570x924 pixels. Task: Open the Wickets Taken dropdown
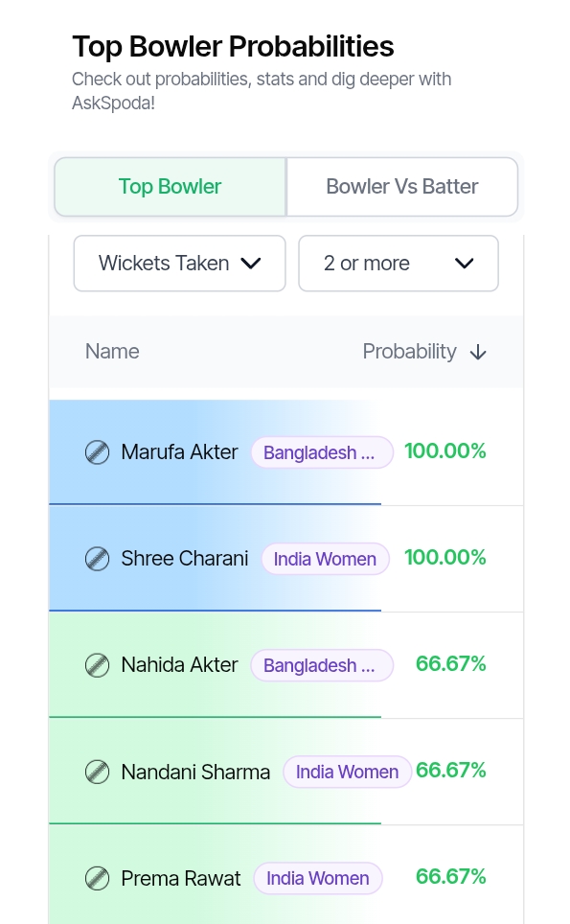click(x=179, y=264)
